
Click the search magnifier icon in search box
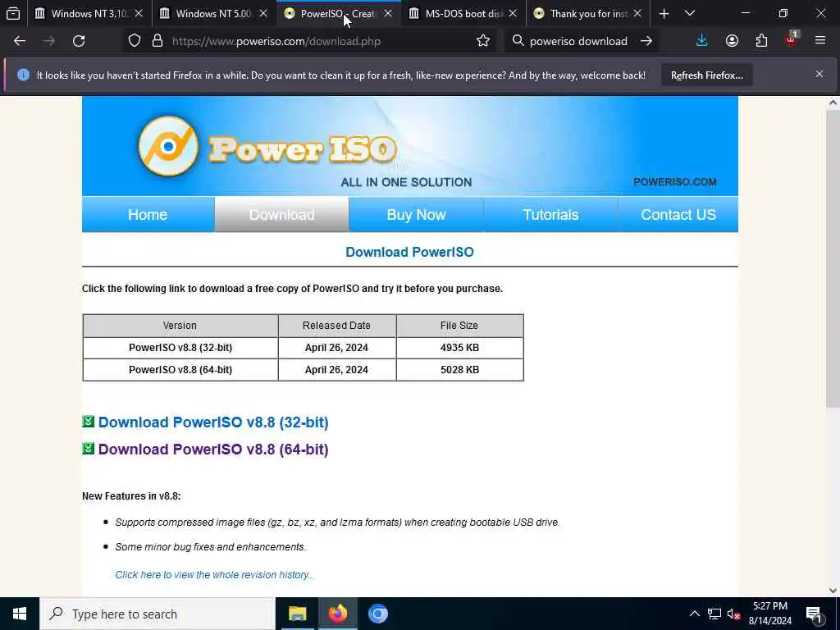click(518, 41)
